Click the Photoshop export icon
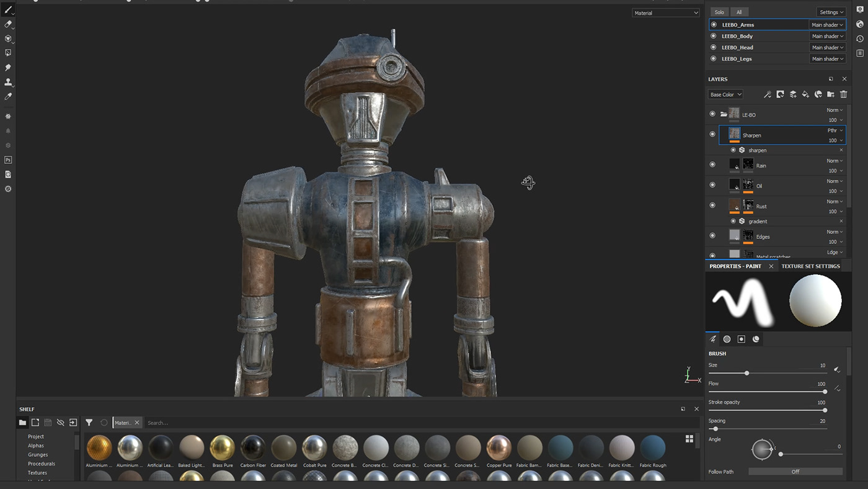Image resolution: width=868 pixels, height=489 pixels. (x=8, y=159)
